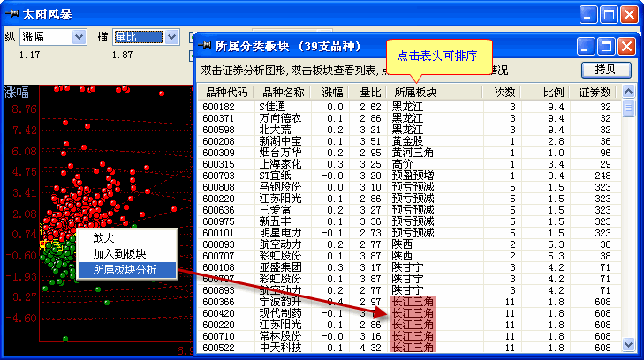The image size is (644, 360).
Task: Maximize the 太阳风暴 main window
Action: point(609,14)
